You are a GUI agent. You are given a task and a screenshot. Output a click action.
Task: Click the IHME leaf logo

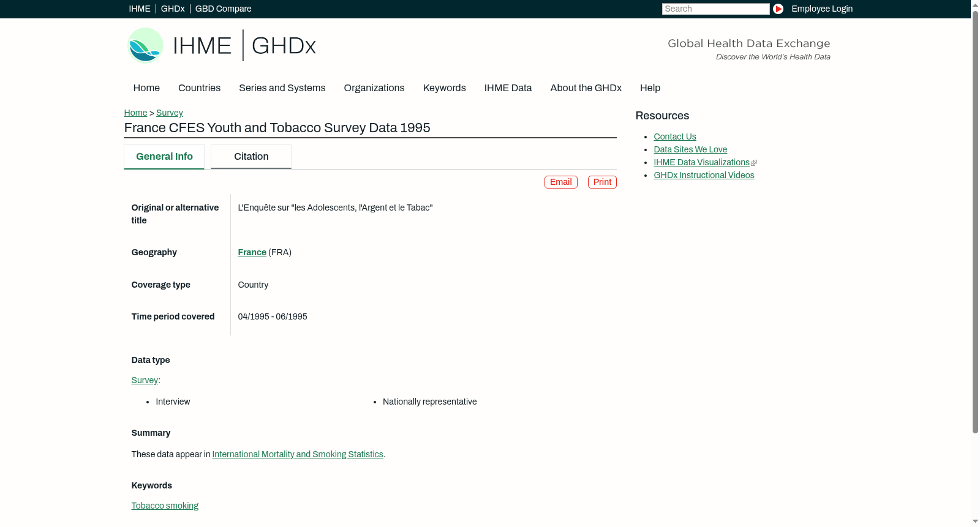pyautogui.click(x=145, y=45)
